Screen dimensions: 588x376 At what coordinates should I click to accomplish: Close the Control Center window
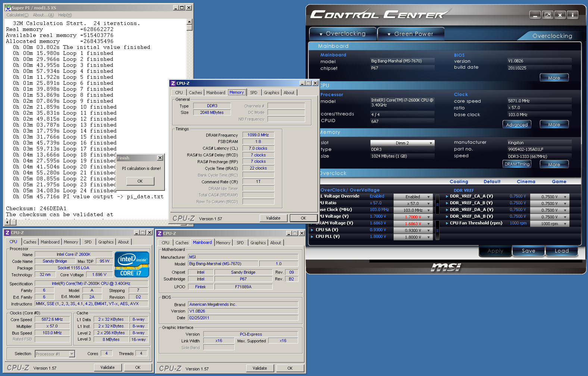tap(560, 15)
